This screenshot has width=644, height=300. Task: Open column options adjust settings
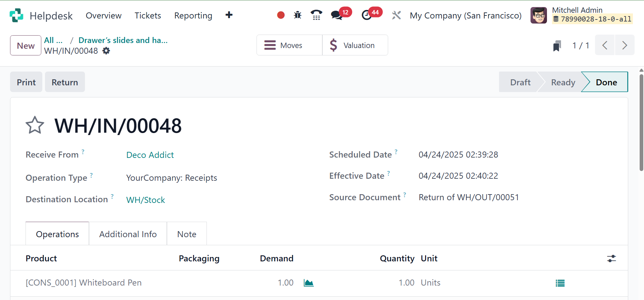(611, 258)
